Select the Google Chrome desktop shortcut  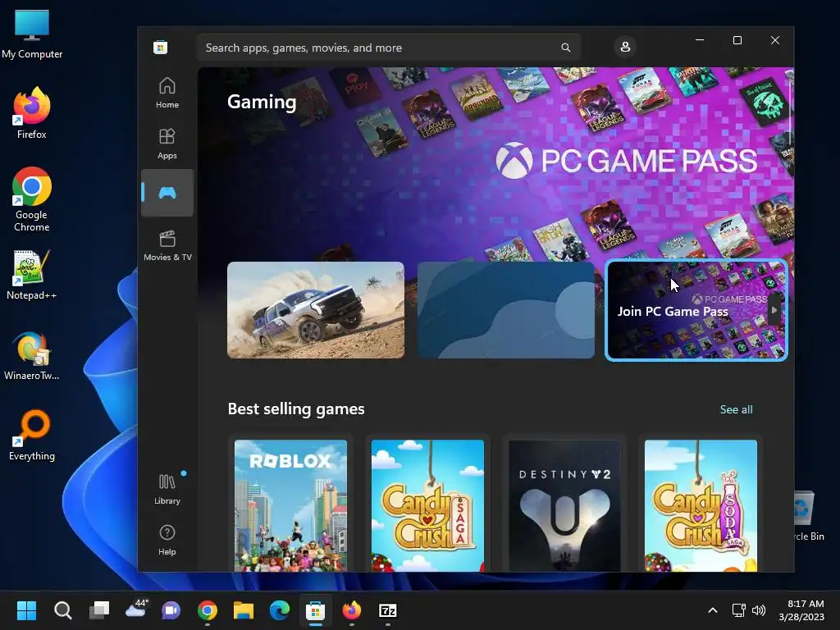[32, 199]
